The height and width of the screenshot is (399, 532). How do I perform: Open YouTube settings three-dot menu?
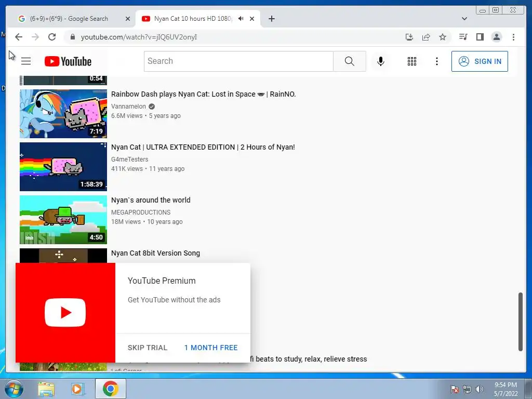coord(436,61)
